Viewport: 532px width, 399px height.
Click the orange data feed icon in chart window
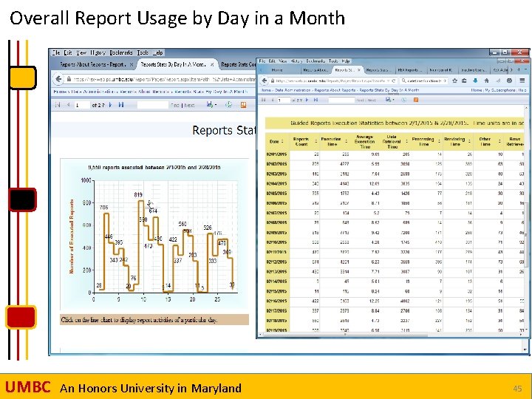point(243,105)
